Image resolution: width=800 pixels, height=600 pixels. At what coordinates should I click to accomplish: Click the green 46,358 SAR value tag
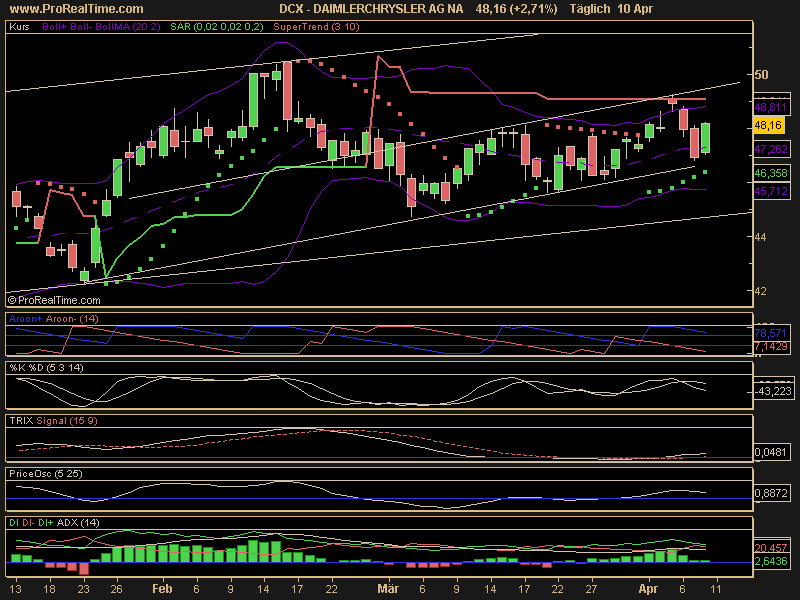[x=771, y=173]
